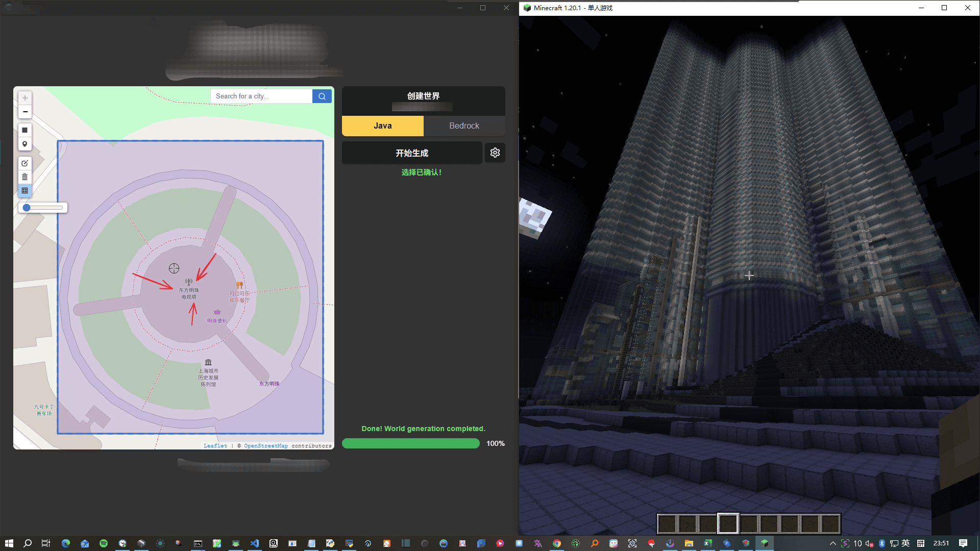980x551 pixels.
Task: Click the muted volume icon in tray
Action: click(x=870, y=543)
